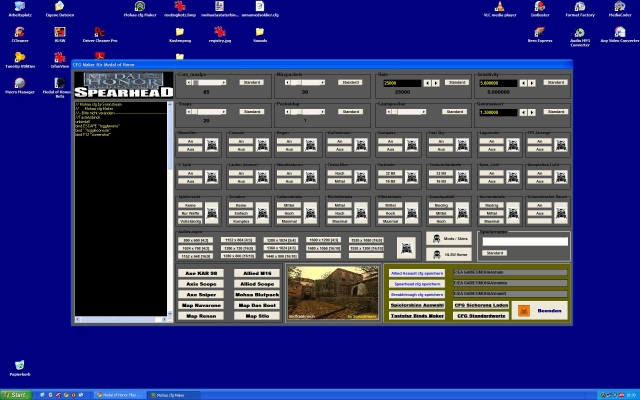The width and height of the screenshot is (640, 400).
Task: Open the Mods / Skins button
Action: point(449,238)
